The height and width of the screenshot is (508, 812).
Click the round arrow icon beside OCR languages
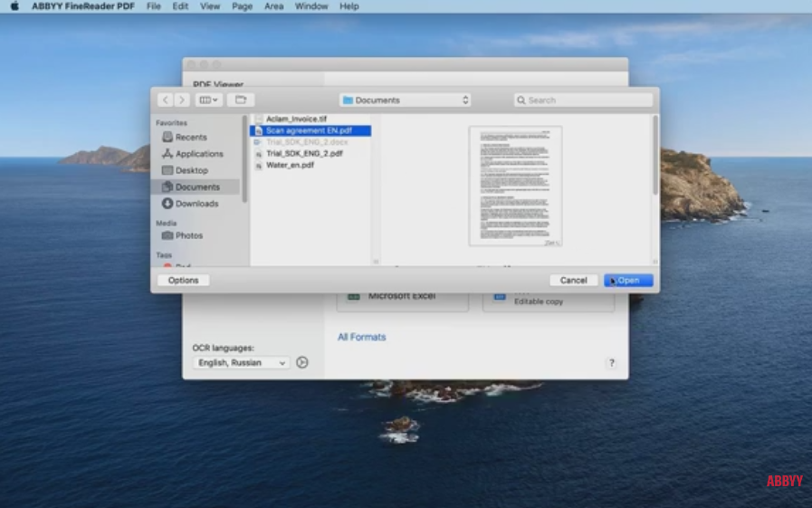[302, 362]
